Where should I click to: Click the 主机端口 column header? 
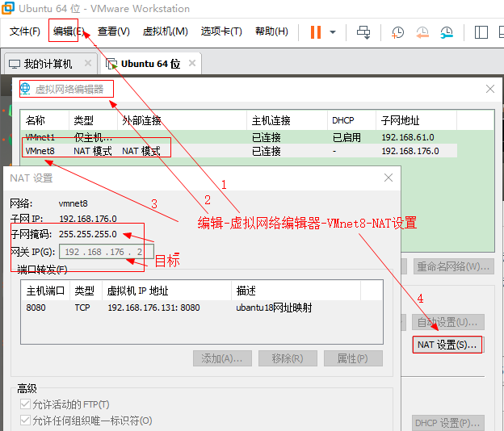coord(45,291)
